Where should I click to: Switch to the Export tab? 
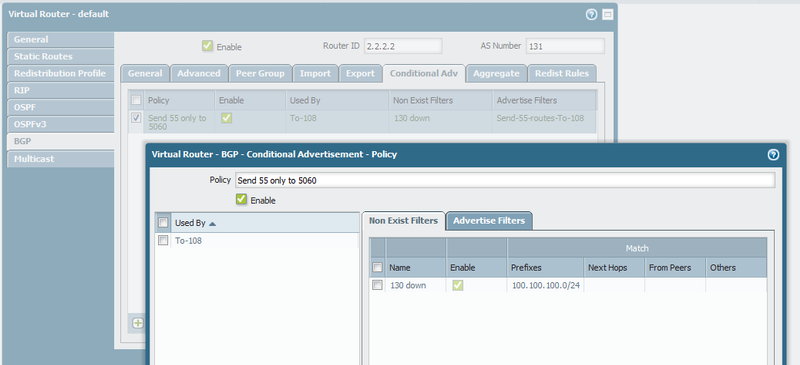point(360,74)
